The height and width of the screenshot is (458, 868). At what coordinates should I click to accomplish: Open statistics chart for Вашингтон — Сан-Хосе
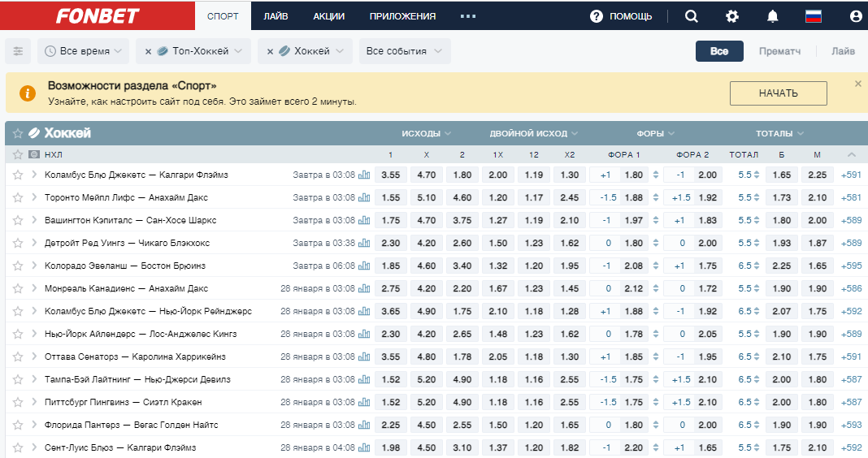pyautogui.click(x=364, y=220)
